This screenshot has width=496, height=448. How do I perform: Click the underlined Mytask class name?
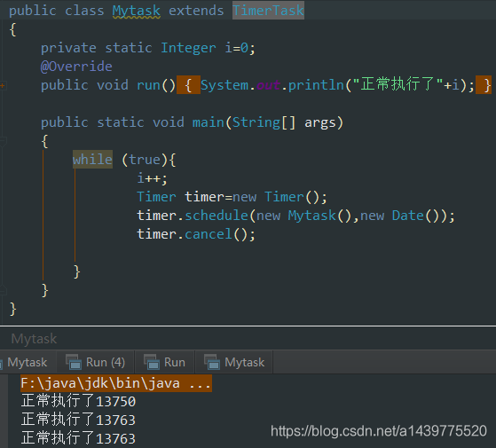point(137,11)
